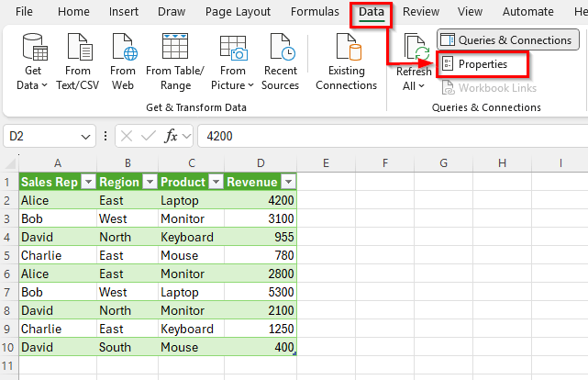Open the Name Box dropdown arrow
Screen dimensions: 588x380
click(x=86, y=136)
